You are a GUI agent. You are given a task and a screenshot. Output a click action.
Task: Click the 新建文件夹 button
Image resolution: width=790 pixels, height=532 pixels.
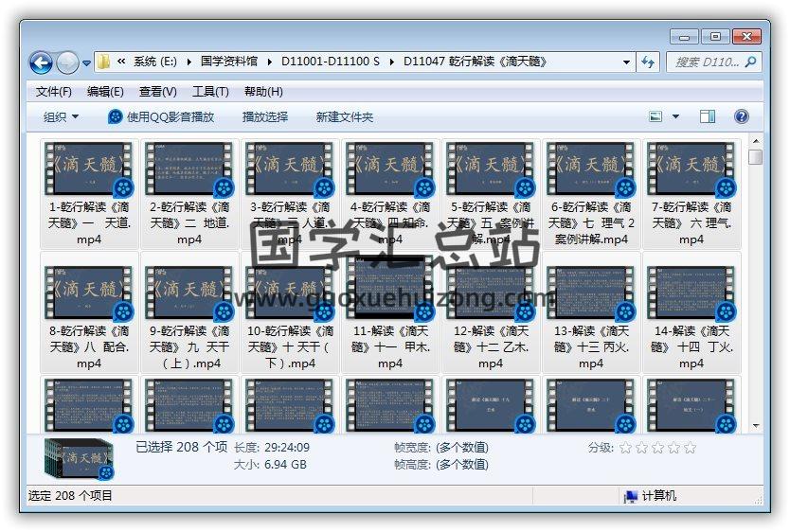(x=345, y=116)
